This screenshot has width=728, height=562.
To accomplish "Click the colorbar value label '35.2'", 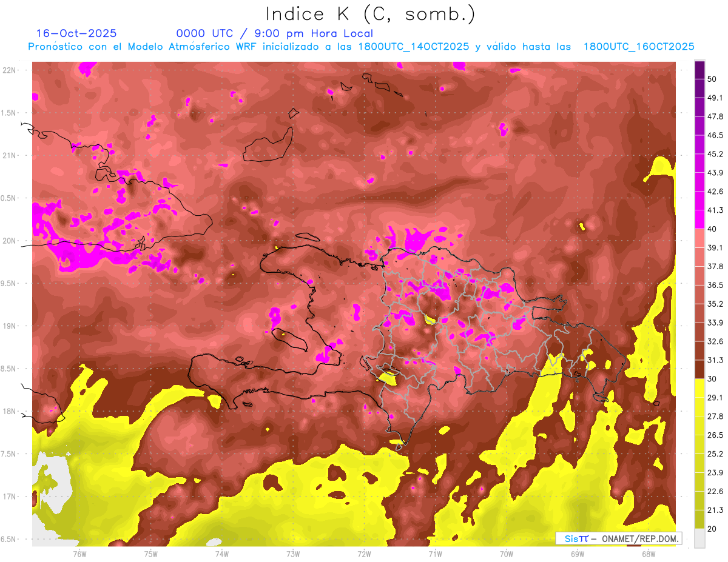I will pos(715,304).
